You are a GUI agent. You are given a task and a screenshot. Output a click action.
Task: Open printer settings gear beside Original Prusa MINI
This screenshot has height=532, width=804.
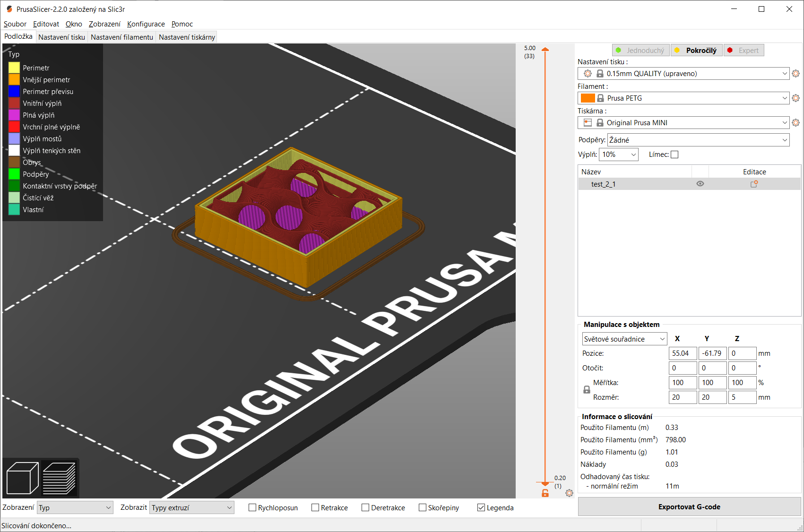coord(795,123)
